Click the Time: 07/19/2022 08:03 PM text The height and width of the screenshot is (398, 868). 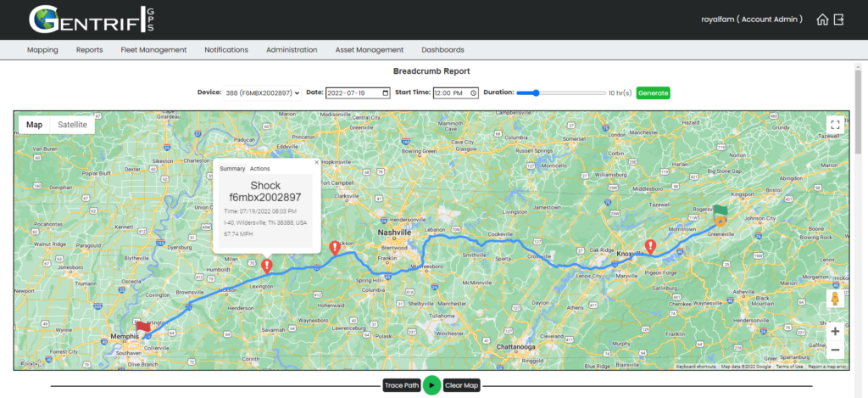click(260, 211)
